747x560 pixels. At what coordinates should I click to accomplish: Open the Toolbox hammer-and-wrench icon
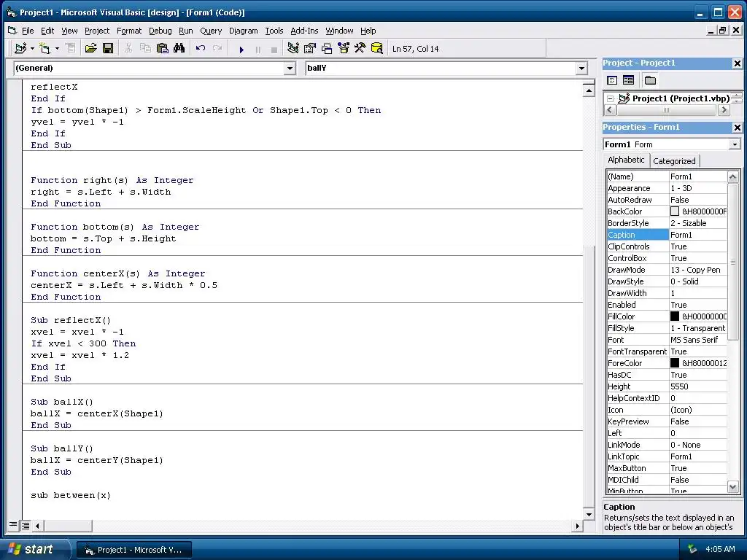(x=360, y=49)
